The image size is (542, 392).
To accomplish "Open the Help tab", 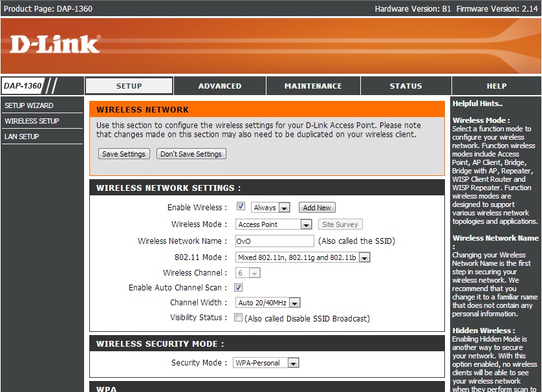I will pos(496,86).
